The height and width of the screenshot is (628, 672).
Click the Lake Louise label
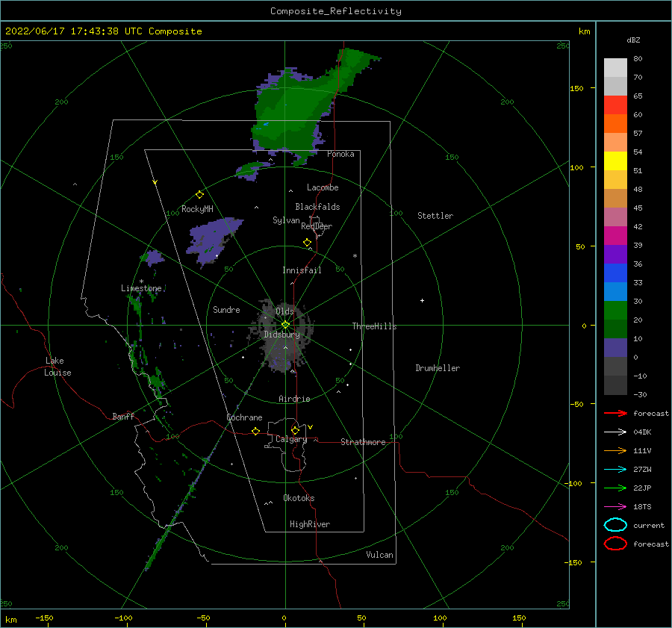(x=57, y=367)
